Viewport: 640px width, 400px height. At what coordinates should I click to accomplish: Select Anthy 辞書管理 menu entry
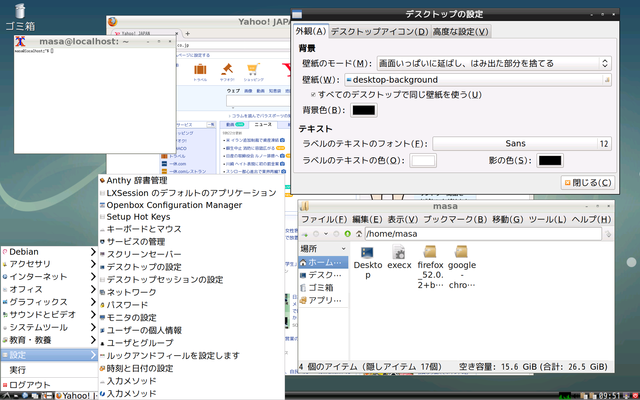(x=191, y=180)
